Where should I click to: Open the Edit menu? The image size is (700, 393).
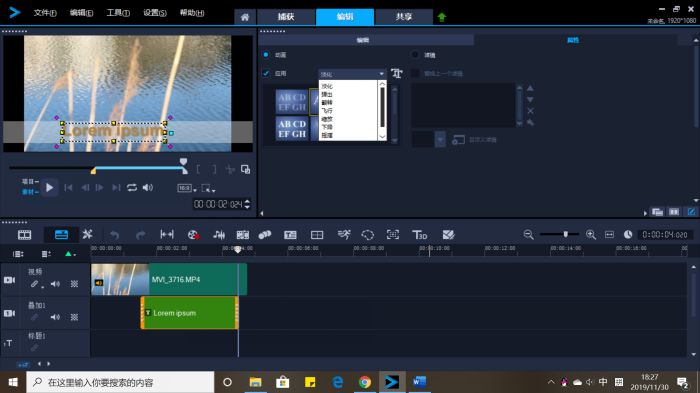pos(81,13)
